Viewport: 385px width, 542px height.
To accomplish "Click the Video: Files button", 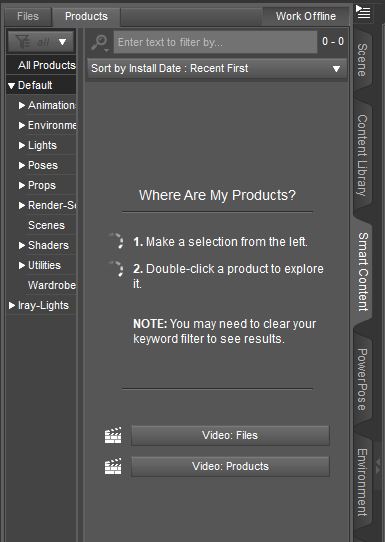I will [x=230, y=435].
